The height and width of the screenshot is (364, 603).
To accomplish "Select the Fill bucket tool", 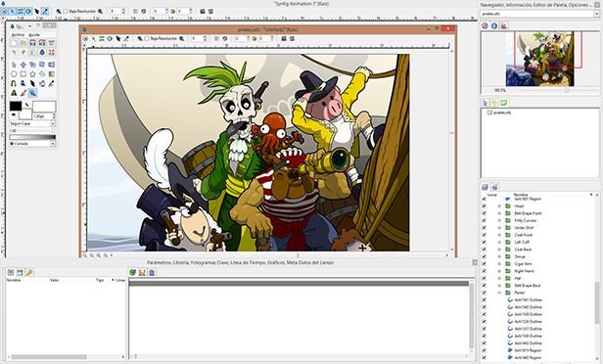I will 42,83.
